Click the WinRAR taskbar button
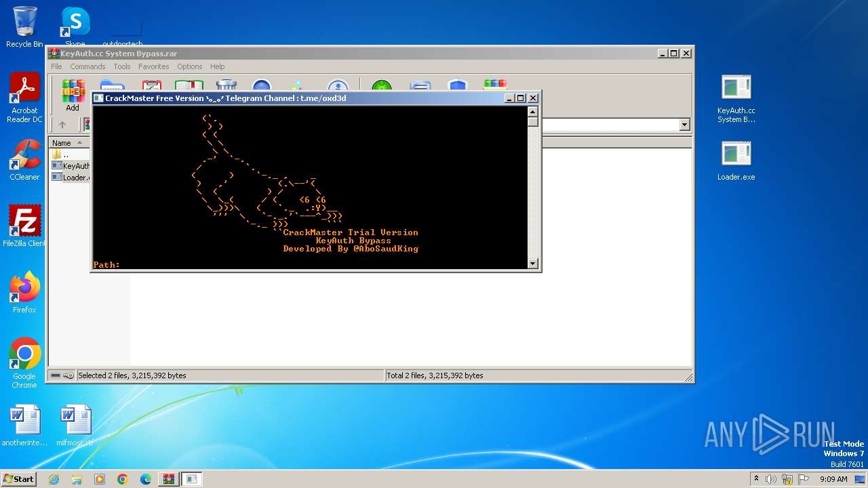This screenshot has width=868, height=488. pos(169,479)
